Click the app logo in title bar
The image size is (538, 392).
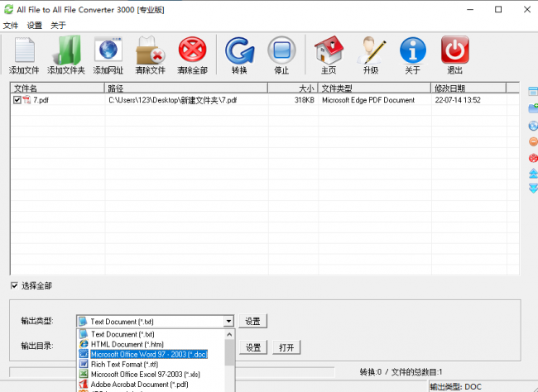pos(8,9)
